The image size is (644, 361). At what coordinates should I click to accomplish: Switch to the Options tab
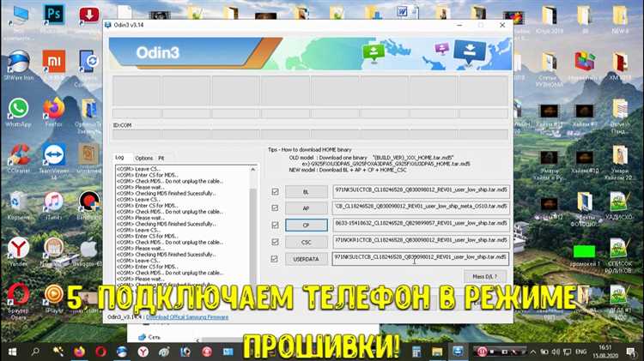tap(143, 158)
